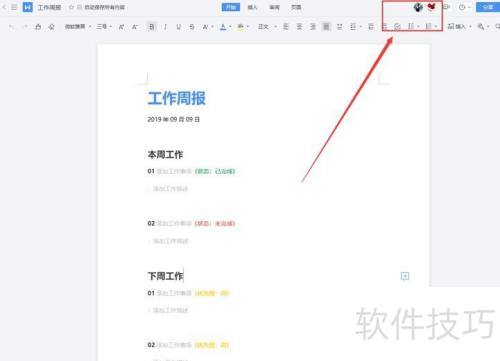Toggle underline formatting
This screenshot has height=361, width=500.
(179, 27)
